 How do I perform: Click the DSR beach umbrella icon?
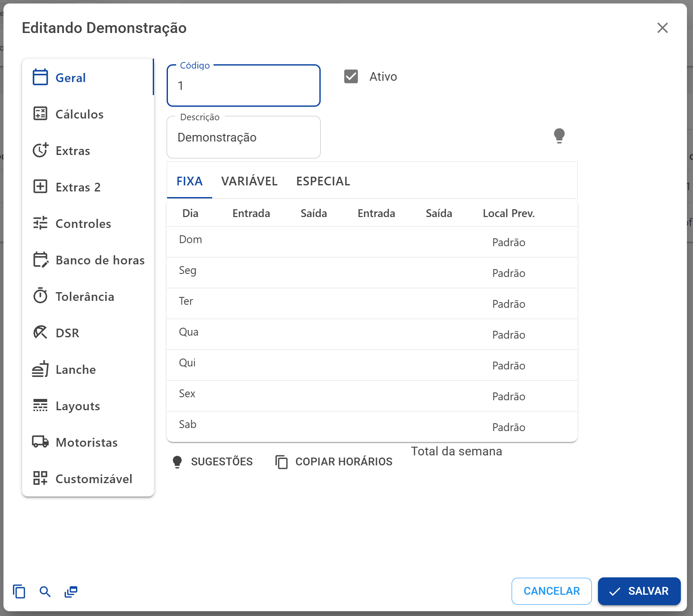click(40, 333)
